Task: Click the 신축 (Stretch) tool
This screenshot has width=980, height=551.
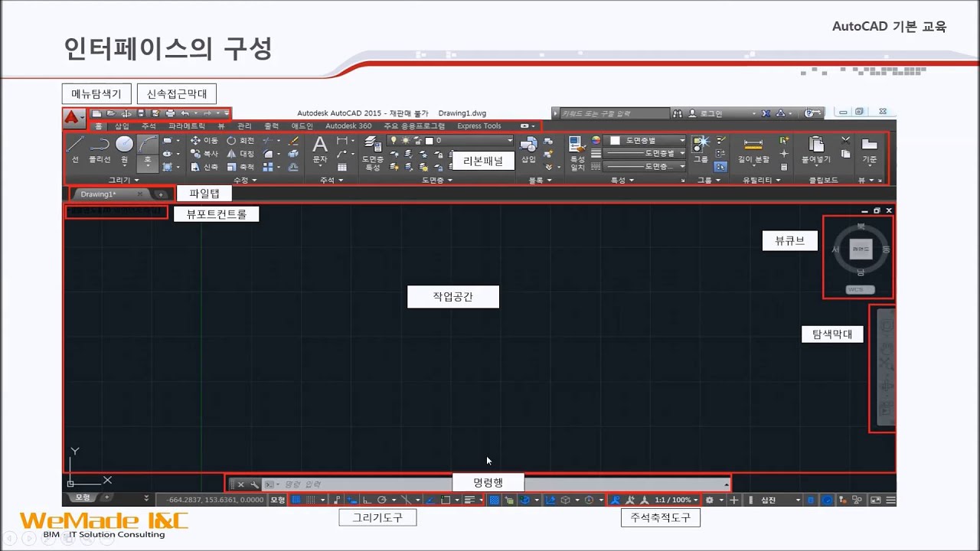Action: point(204,167)
